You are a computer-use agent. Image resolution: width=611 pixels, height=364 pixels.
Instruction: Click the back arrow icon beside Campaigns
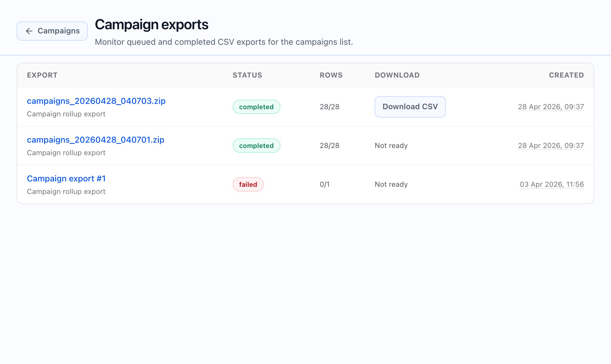29,31
